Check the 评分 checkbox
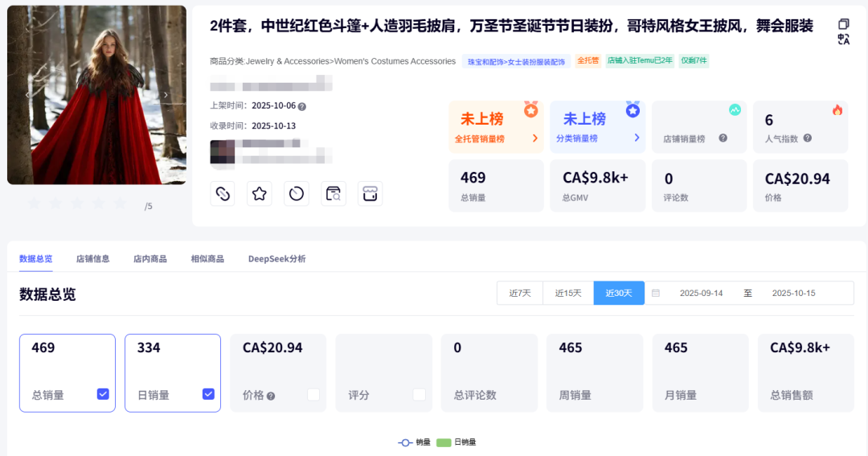Screen dimensions: 868x456 coord(419,394)
